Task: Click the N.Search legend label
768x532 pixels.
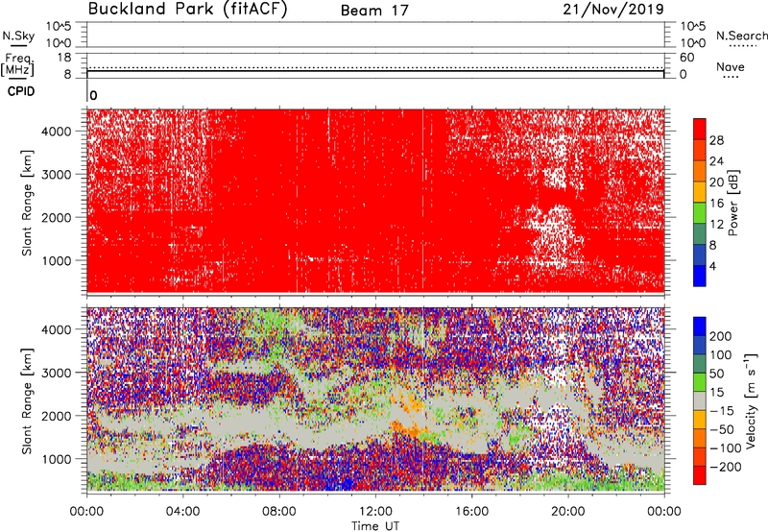Action: pyautogui.click(x=742, y=36)
